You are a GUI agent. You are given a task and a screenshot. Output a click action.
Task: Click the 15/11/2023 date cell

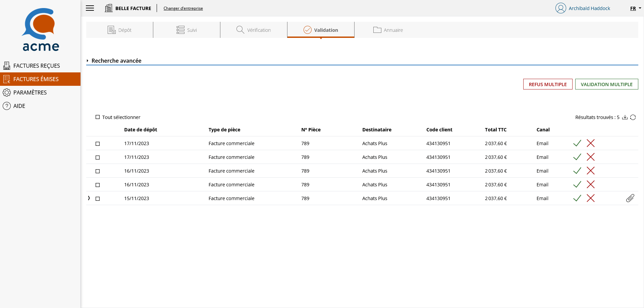137,198
